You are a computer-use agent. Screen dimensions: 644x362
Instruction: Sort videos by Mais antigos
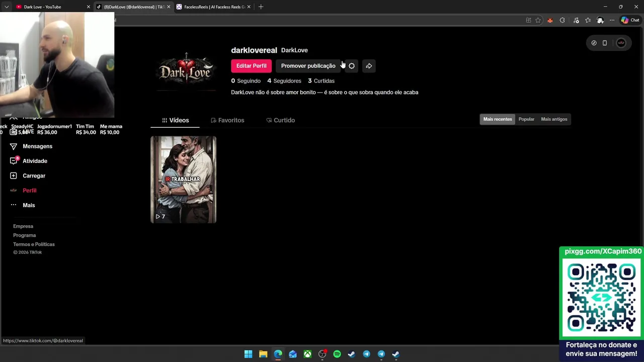click(x=554, y=119)
